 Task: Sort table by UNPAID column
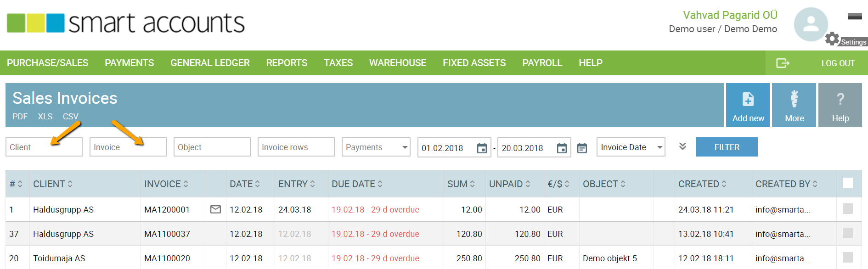click(510, 184)
